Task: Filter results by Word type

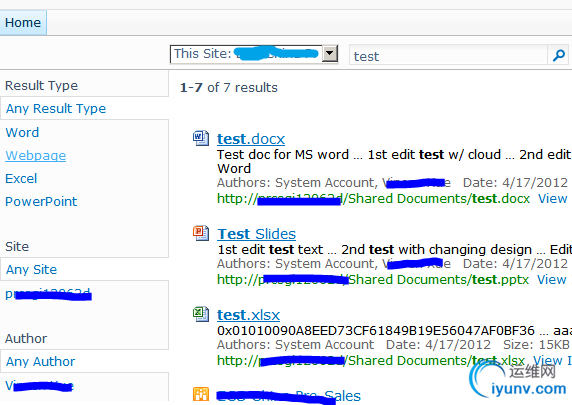Action: click(22, 132)
